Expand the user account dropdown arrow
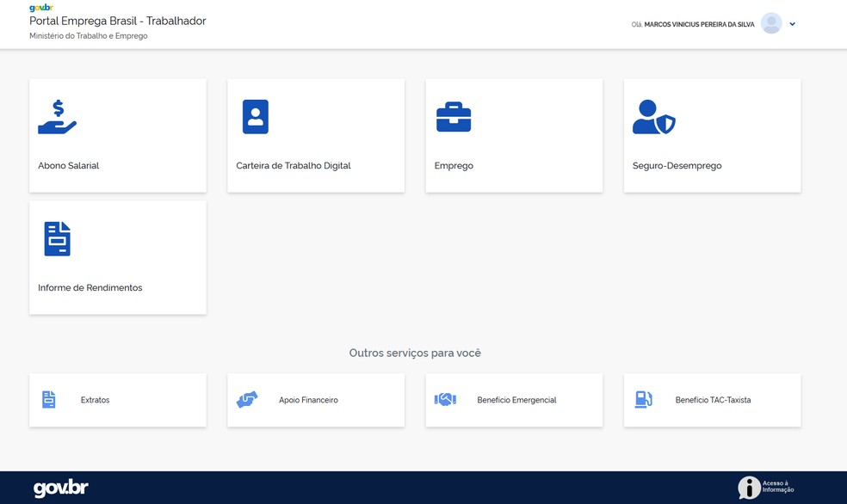The height and width of the screenshot is (504, 847). (792, 24)
